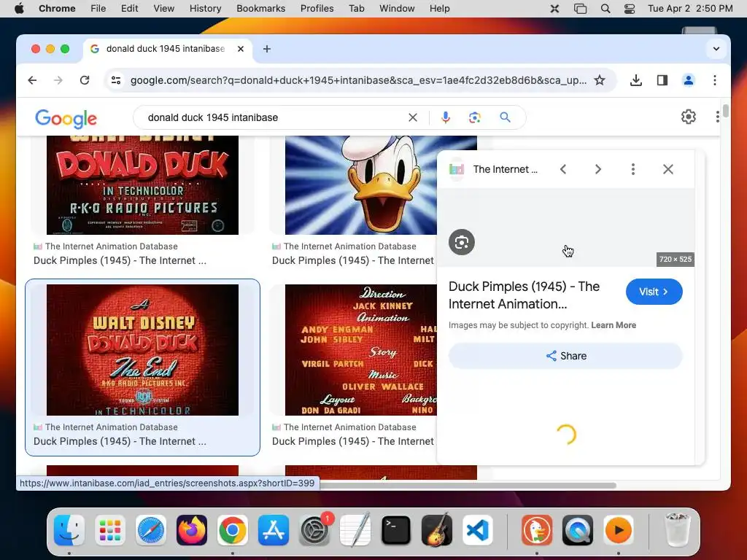This screenshot has height=560, width=747.
Task: Click Lens search icon on preview image
Action: coord(462,242)
